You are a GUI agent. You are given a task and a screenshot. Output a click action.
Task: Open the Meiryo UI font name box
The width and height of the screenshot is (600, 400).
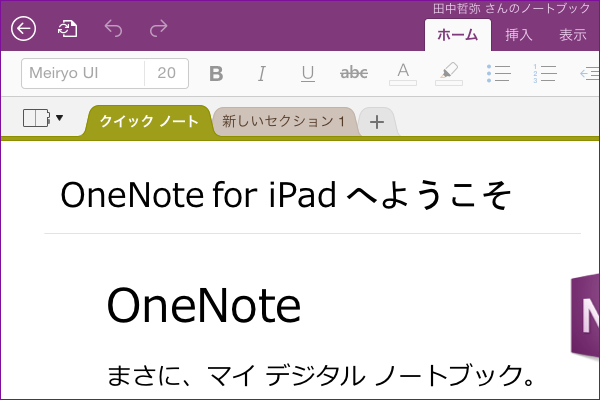click(x=83, y=73)
